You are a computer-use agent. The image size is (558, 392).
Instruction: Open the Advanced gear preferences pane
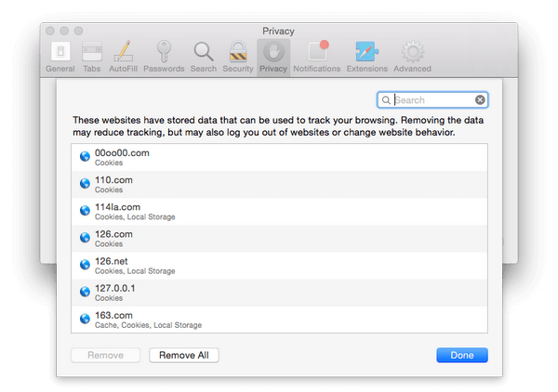click(412, 56)
